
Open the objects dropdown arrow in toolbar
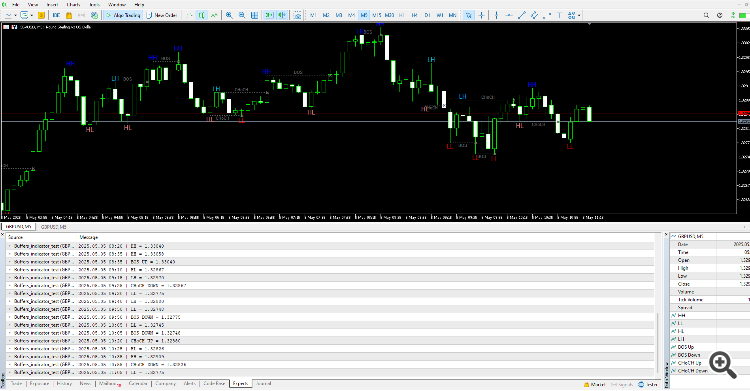click(x=579, y=15)
